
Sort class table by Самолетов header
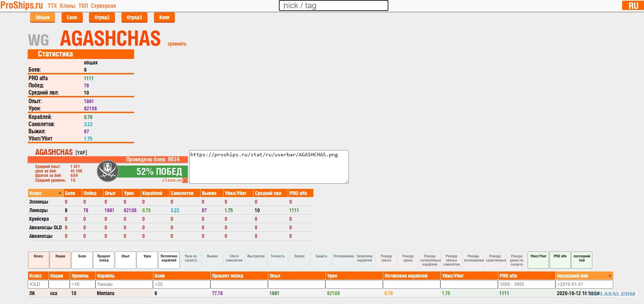184,193
